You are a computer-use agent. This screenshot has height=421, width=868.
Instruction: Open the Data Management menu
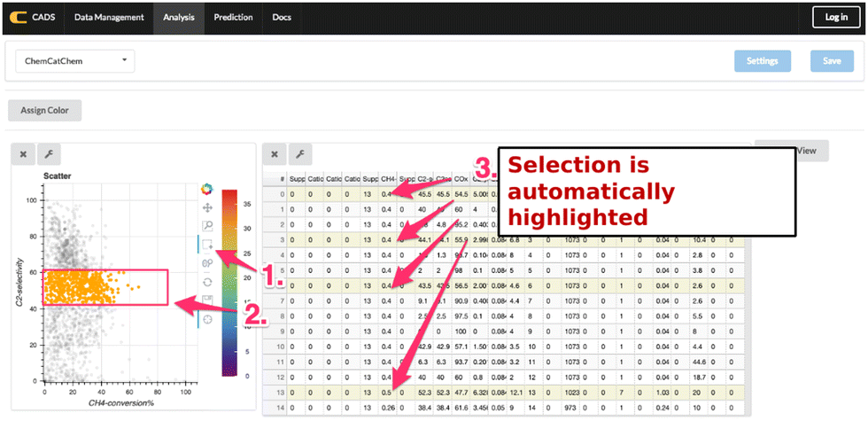click(109, 17)
